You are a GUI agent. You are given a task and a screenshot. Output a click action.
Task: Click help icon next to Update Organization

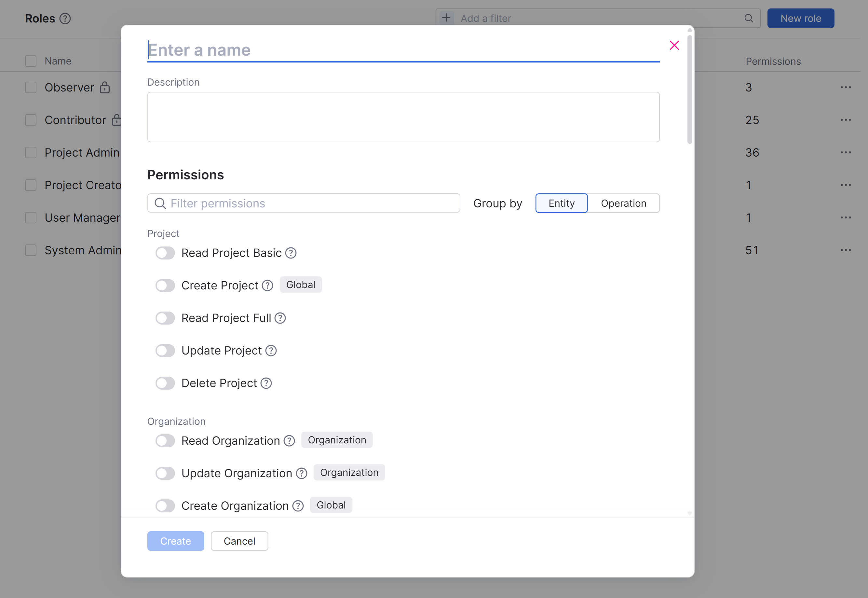tap(302, 474)
